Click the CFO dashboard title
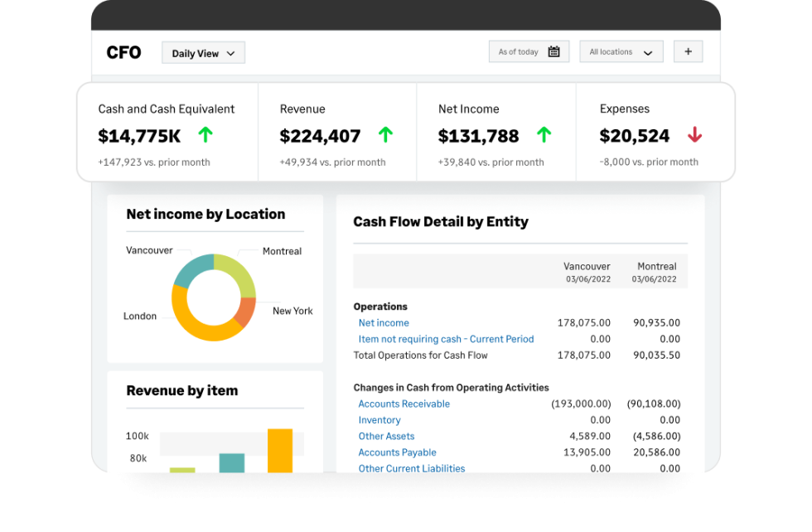The width and height of the screenshot is (812, 532). (123, 52)
